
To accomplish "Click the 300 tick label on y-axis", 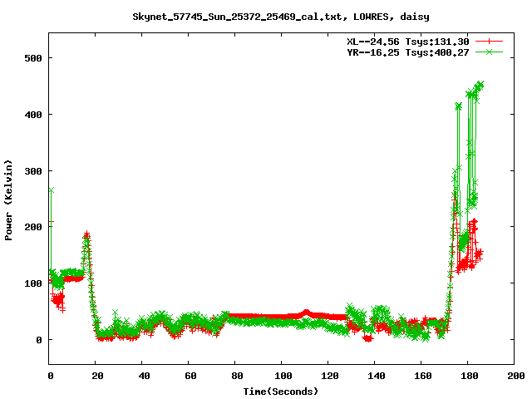I will 32,170.
